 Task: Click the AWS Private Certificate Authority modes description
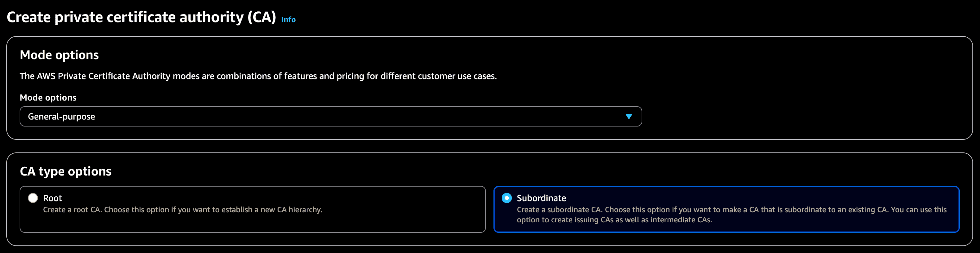258,76
